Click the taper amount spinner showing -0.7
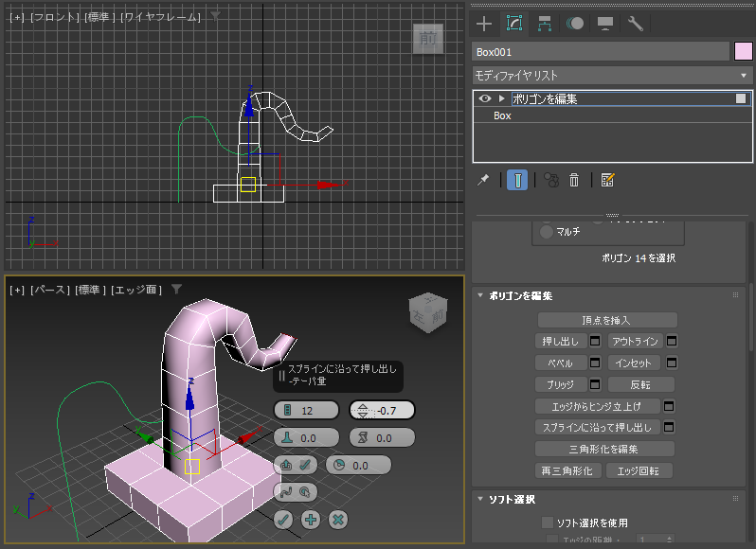This screenshot has height=549, width=756. click(x=382, y=411)
